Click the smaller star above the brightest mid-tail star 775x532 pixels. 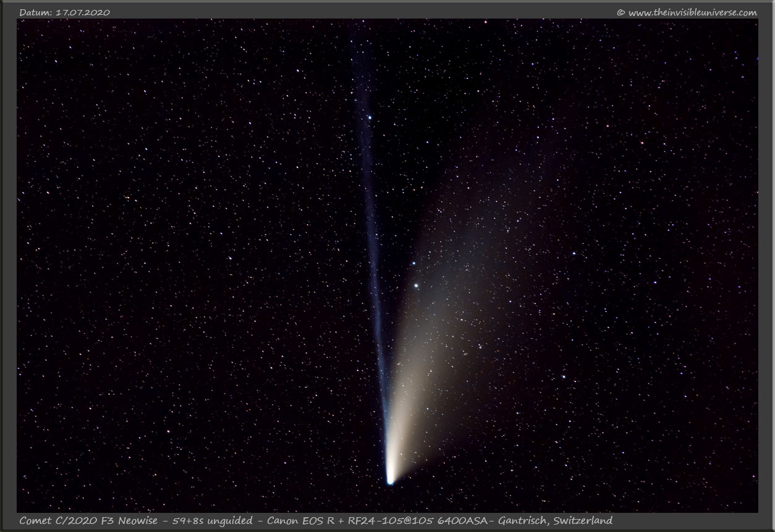[414, 263]
